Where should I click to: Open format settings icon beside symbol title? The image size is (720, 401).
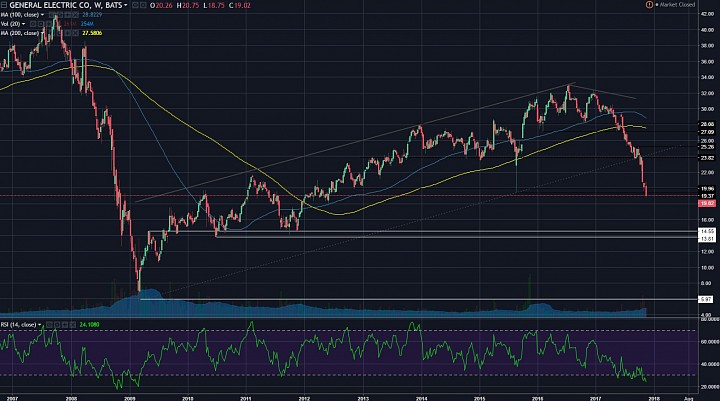pos(143,6)
